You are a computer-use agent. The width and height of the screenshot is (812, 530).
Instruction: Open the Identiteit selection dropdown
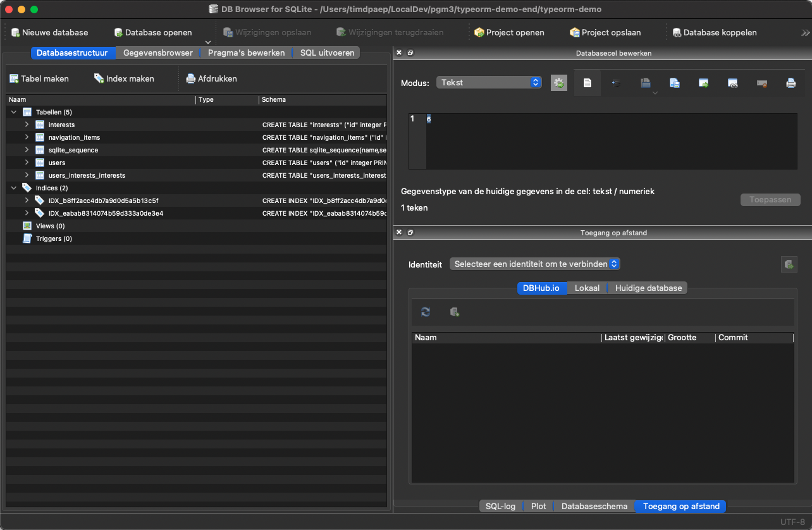[534, 264]
